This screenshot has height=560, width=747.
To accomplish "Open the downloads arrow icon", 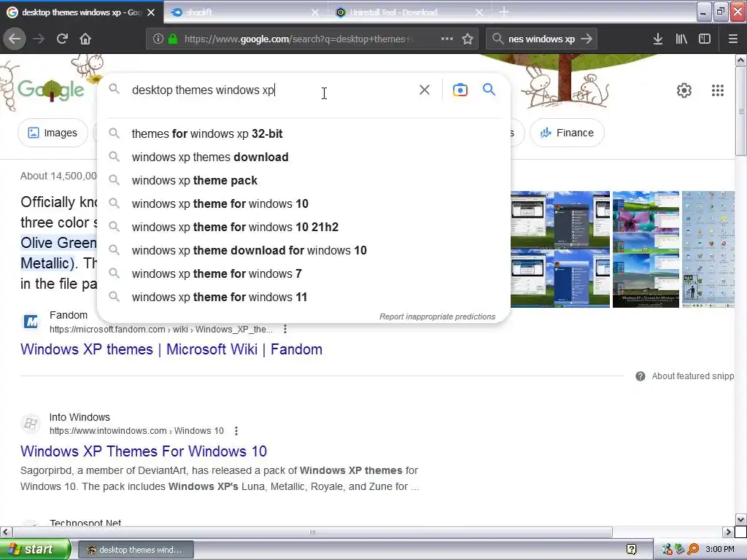I will point(658,39).
